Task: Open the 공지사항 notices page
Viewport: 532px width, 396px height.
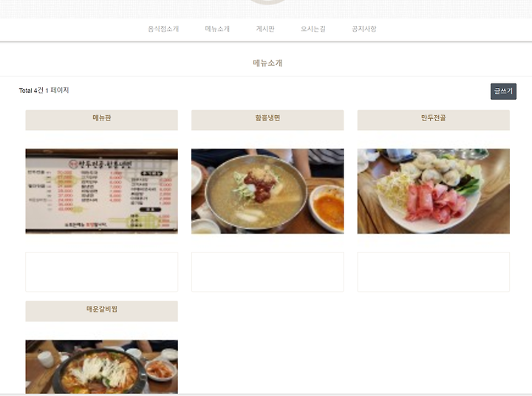Action: pos(364,29)
